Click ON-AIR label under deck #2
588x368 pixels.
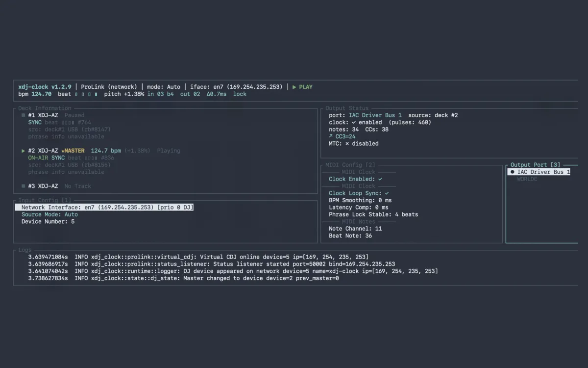pos(38,158)
